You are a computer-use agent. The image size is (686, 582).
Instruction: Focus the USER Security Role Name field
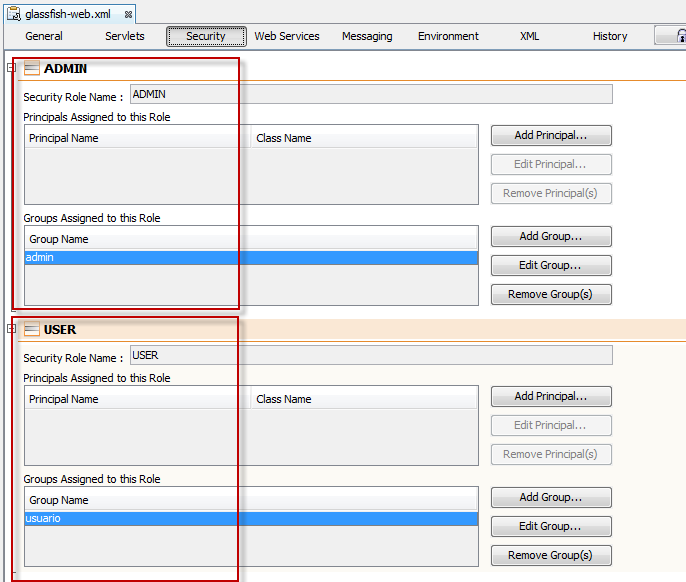point(371,355)
